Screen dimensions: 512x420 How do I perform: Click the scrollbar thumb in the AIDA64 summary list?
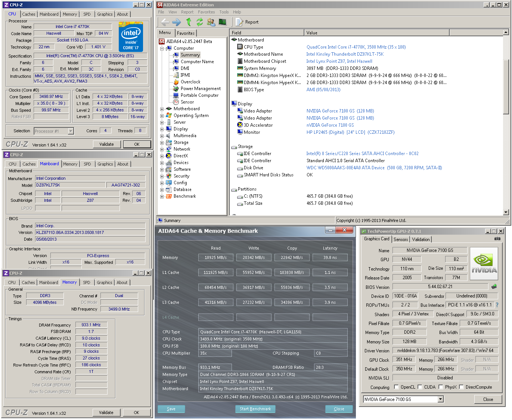point(506,86)
